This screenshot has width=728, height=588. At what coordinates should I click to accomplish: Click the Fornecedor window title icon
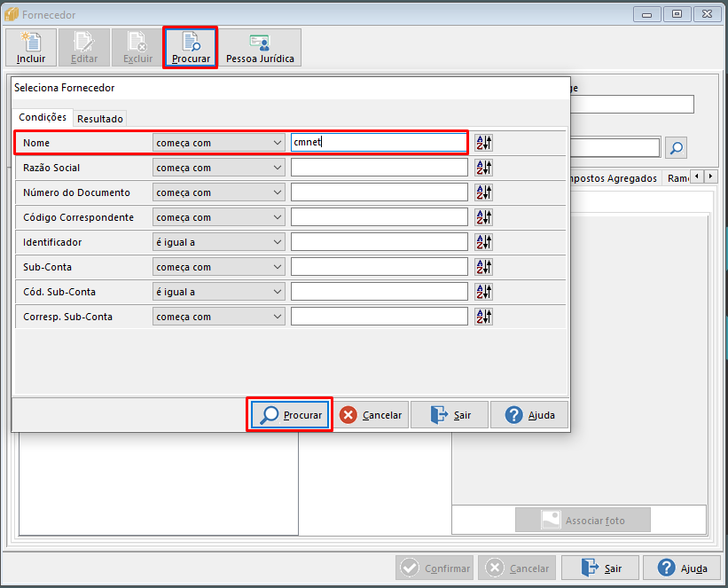tap(12, 14)
